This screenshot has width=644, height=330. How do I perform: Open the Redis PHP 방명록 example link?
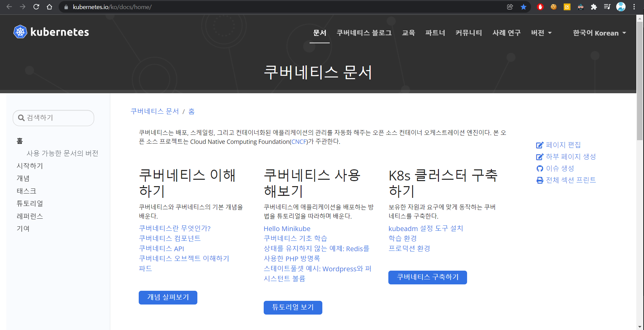pyautogui.click(x=316, y=254)
